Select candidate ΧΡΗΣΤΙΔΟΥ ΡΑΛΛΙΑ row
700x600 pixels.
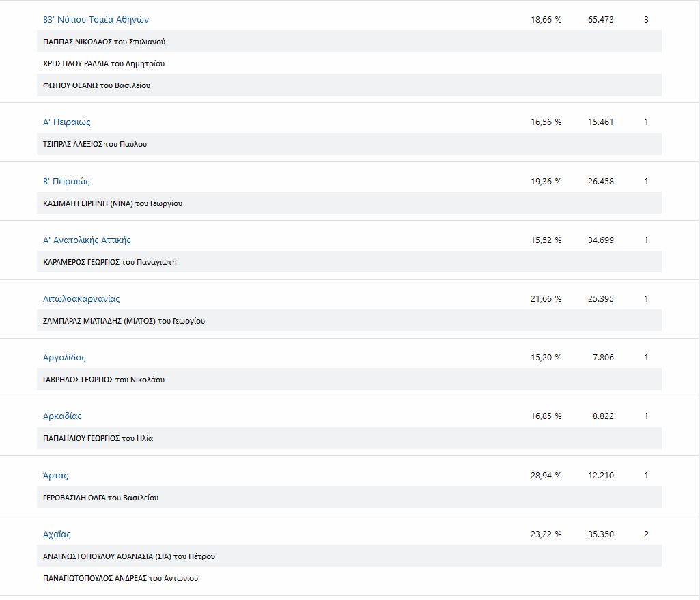tap(103, 63)
